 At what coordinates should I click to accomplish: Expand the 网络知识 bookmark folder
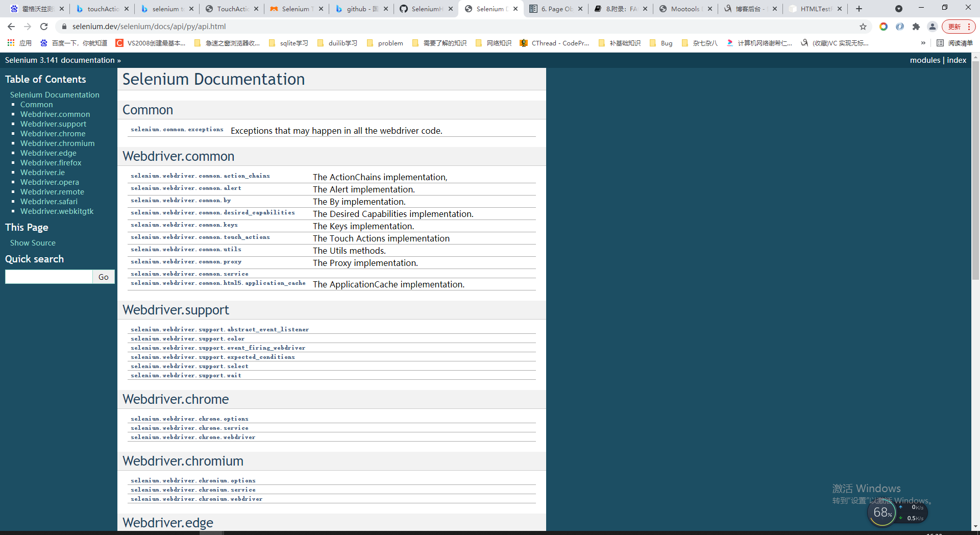point(493,43)
